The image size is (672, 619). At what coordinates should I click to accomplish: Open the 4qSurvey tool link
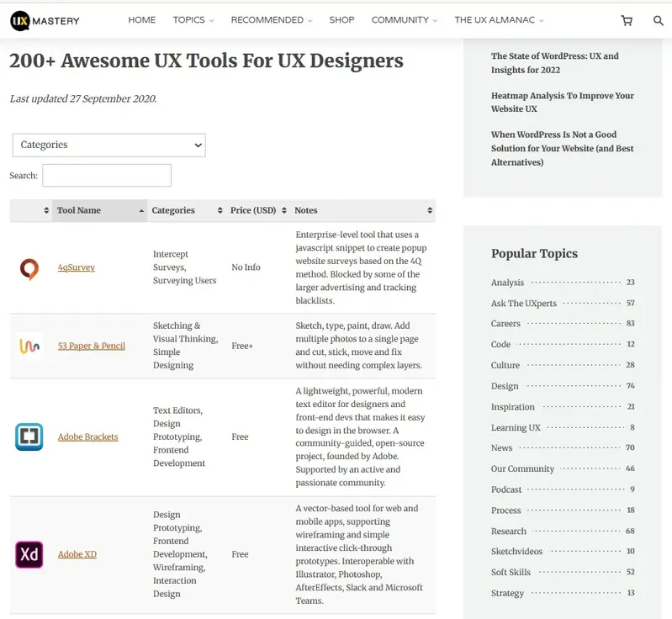click(77, 267)
